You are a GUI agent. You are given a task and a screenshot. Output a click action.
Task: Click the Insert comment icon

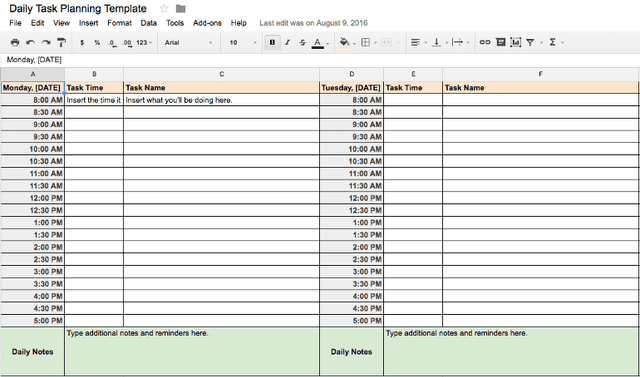coord(501,42)
